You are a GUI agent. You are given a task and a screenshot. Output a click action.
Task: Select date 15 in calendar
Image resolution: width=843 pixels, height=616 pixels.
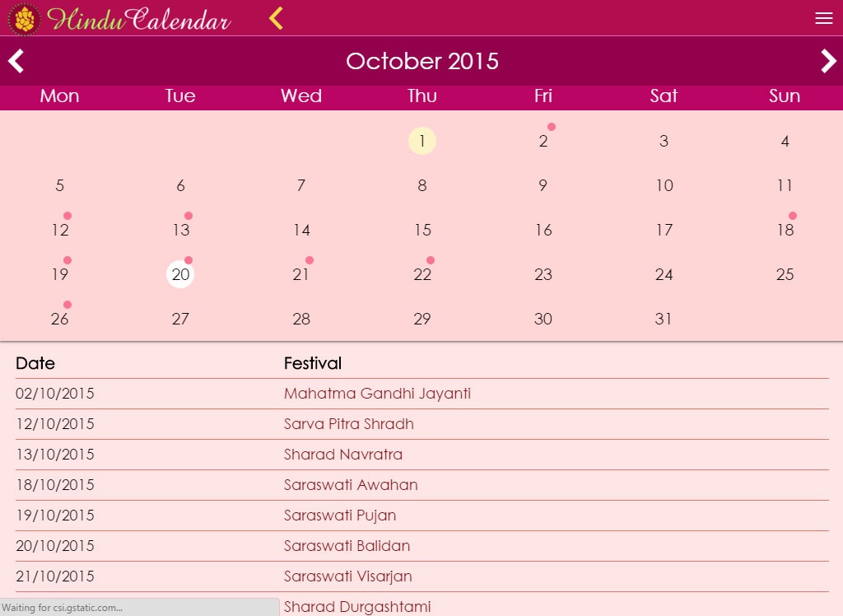click(x=422, y=231)
